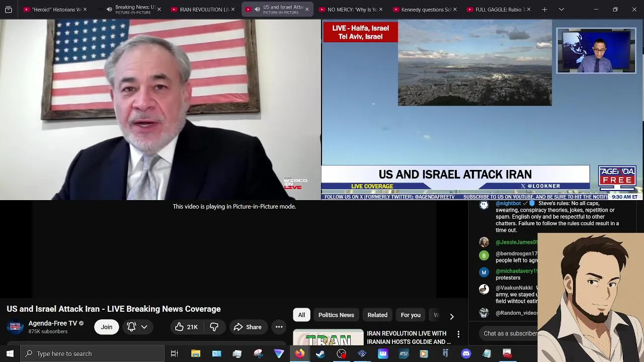
Task: Open a new browser tab
Action: (x=544, y=10)
